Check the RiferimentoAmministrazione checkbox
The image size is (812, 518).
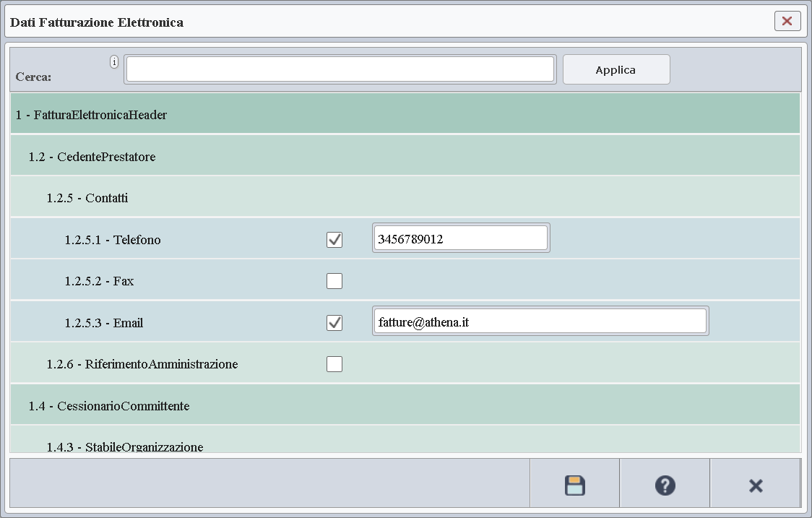334,363
